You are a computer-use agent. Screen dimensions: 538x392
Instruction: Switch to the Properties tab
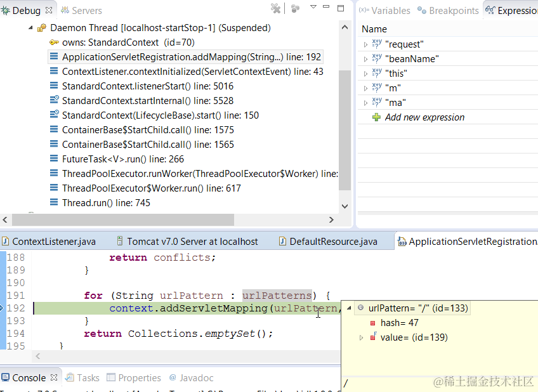pos(134,377)
